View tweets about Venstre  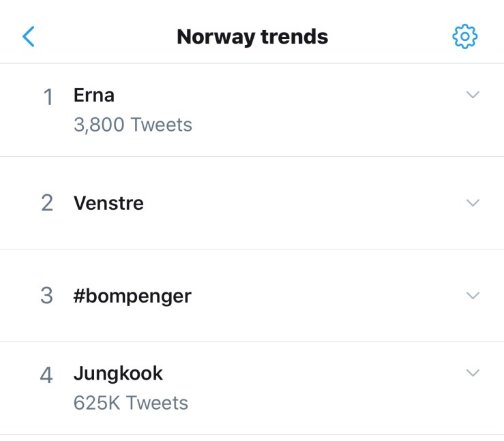[x=108, y=203]
